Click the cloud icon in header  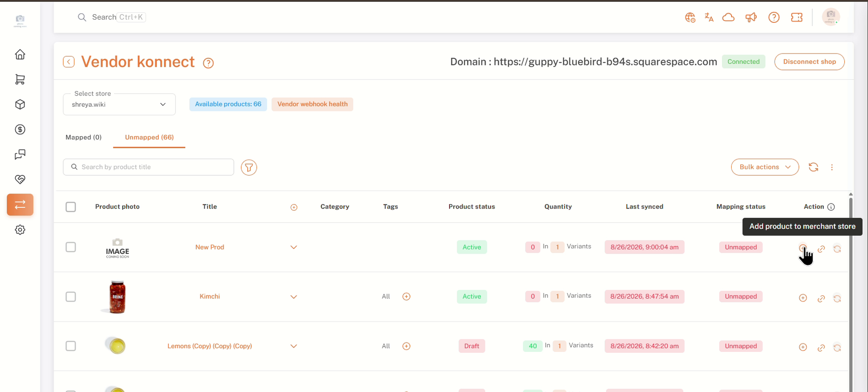point(728,17)
